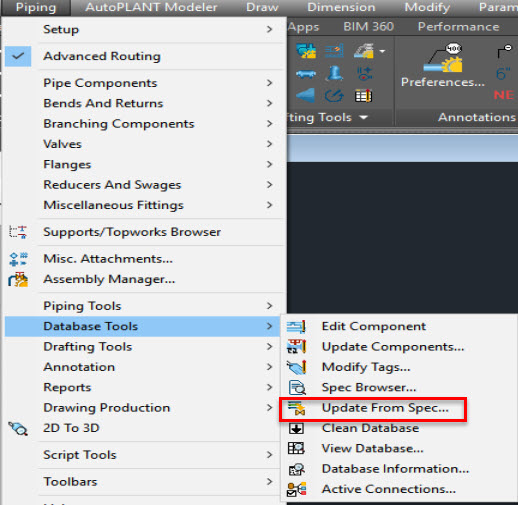Image resolution: width=518 pixels, height=505 pixels.
Task: Click the top-left drafting tools ribbon icon
Action: point(306,51)
